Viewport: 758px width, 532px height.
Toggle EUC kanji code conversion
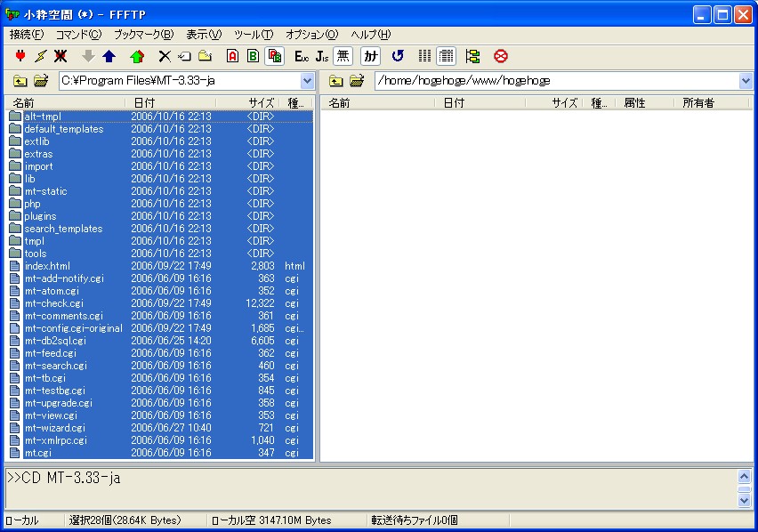302,56
